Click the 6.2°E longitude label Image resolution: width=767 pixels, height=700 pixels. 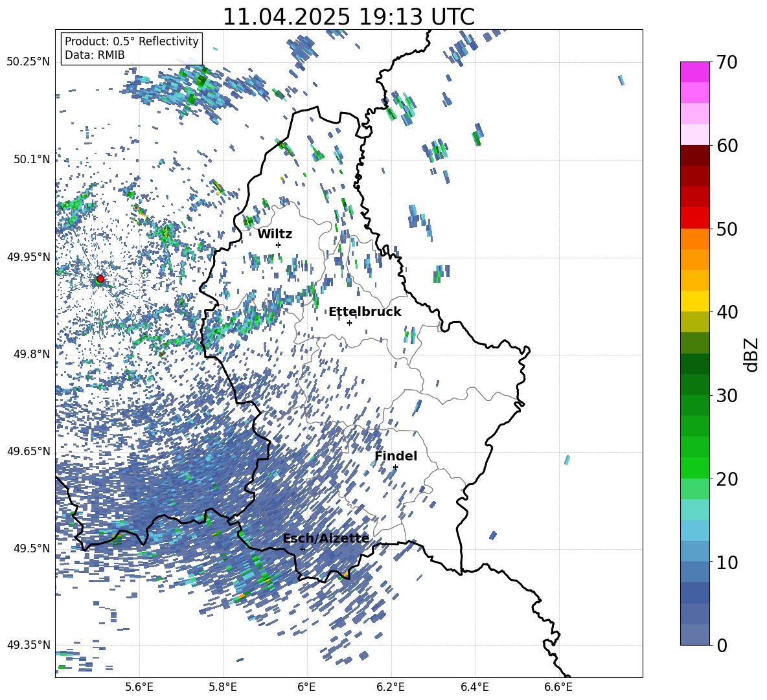pyautogui.click(x=391, y=687)
